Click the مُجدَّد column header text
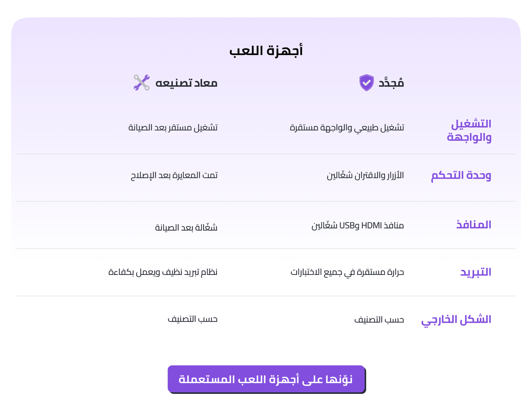 click(x=391, y=83)
